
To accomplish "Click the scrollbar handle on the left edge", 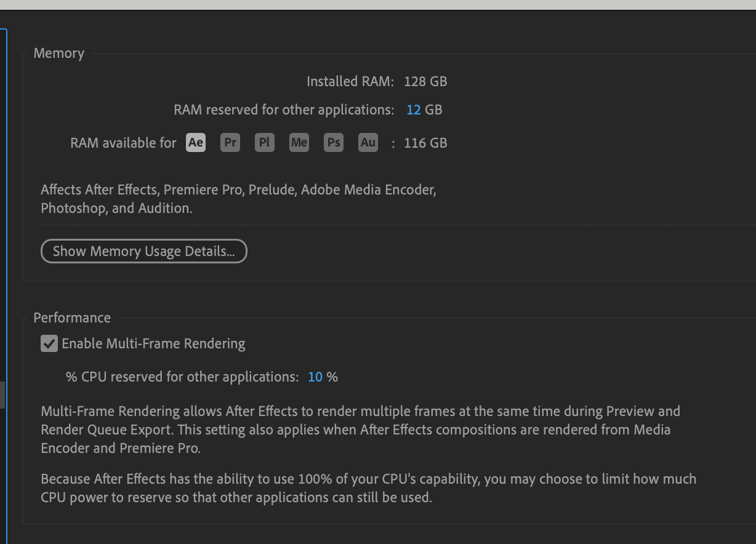I will point(2,395).
